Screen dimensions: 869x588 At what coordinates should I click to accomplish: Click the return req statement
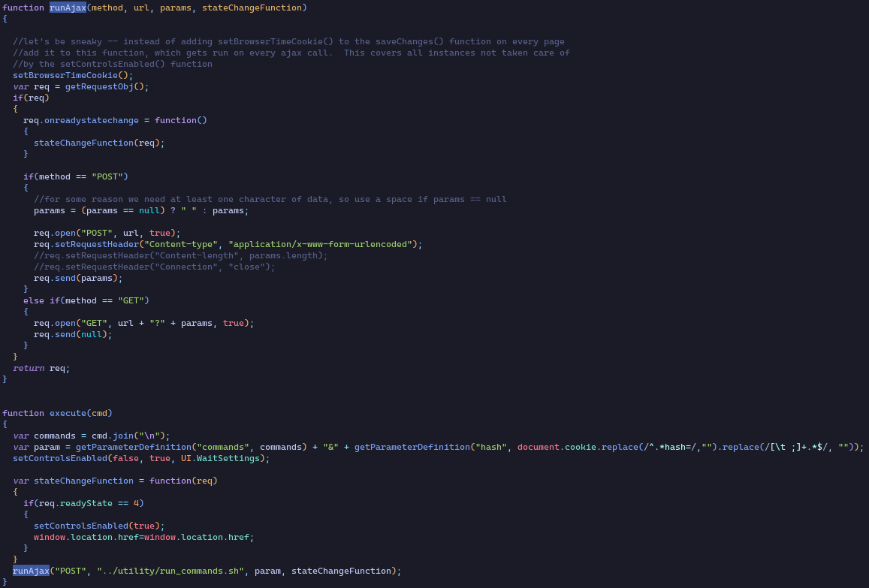point(41,368)
